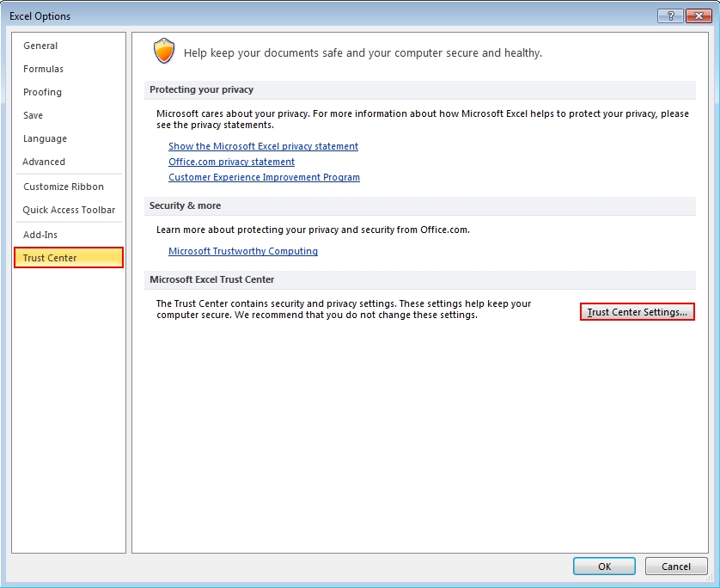720x588 pixels.
Task: Open the Microsoft Excel privacy statement link
Action: point(263,146)
